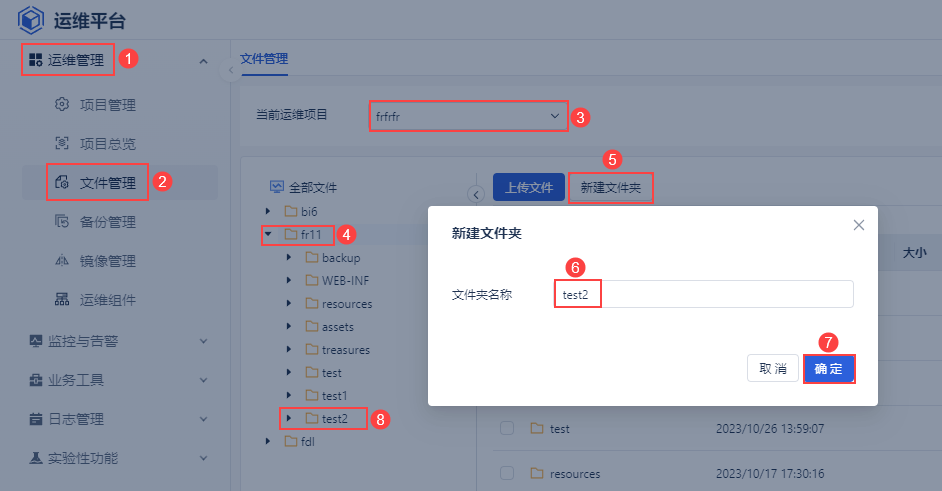Check the test folder row checkbox
Image resolution: width=942 pixels, height=491 pixels.
[x=507, y=428]
